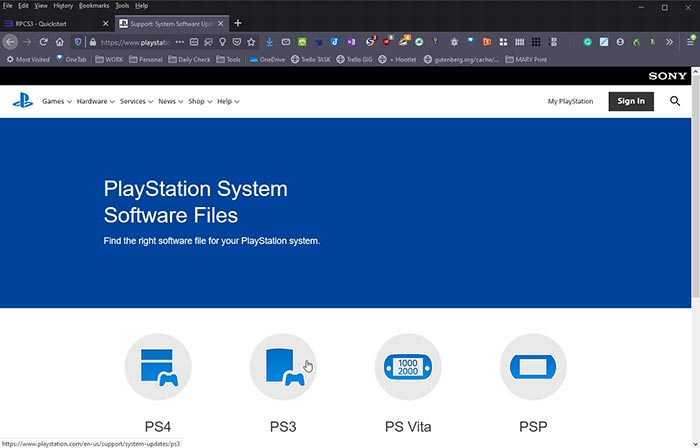Open the WORK bookmarks folder
The height and width of the screenshot is (448, 700).
(109, 59)
